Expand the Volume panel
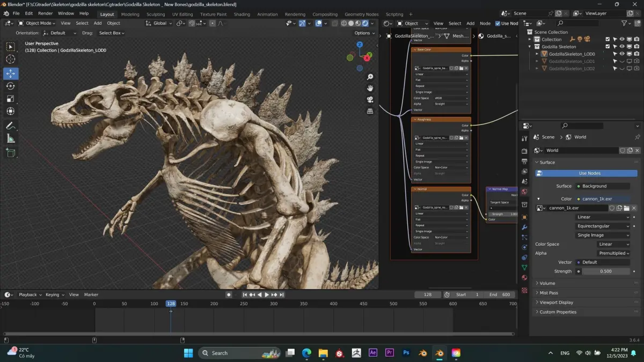 point(547,283)
